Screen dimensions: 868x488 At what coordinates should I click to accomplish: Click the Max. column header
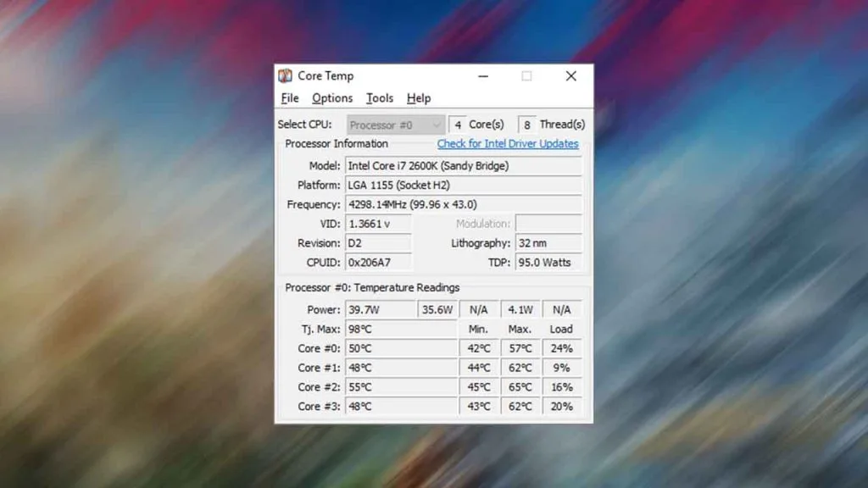coord(520,330)
